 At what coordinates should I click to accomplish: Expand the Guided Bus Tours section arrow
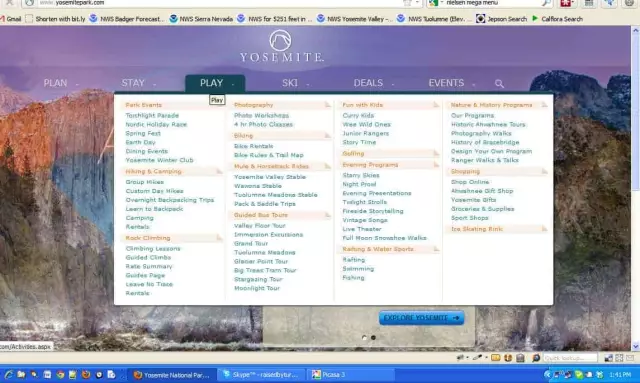tap(328, 215)
